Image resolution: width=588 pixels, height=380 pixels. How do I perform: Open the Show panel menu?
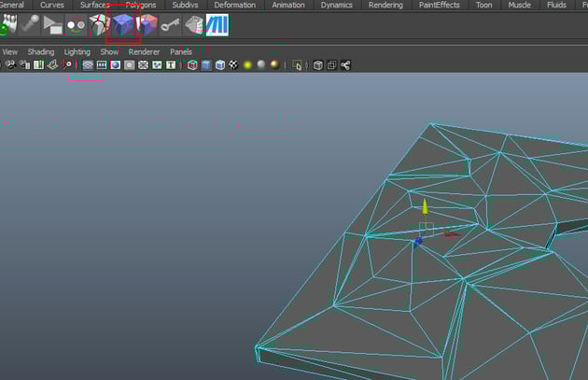click(x=109, y=52)
